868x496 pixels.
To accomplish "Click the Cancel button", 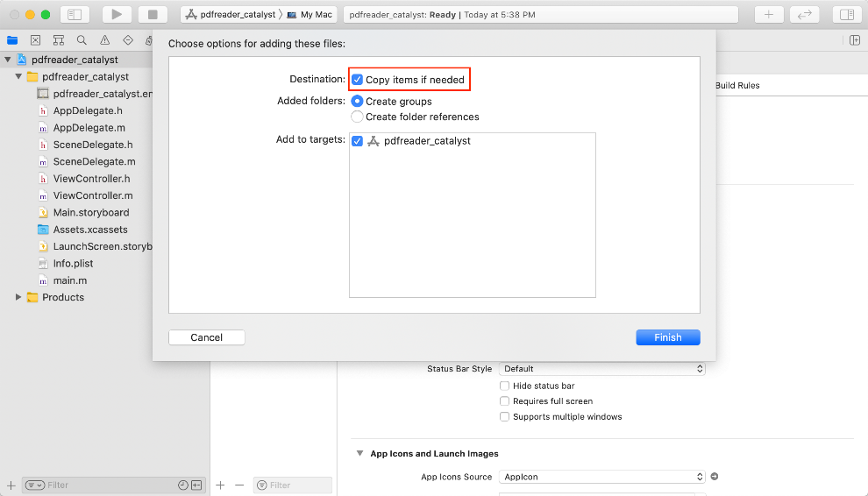I will coord(206,337).
